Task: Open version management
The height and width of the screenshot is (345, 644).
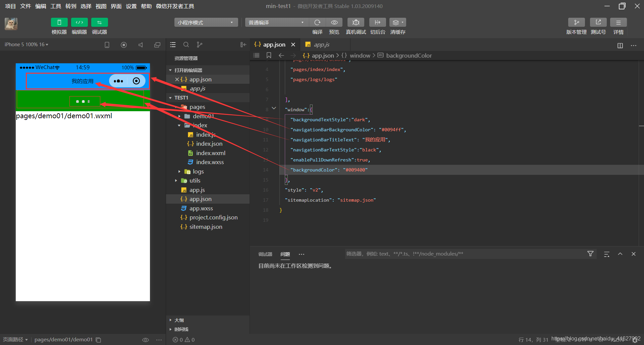Action: coord(576,22)
